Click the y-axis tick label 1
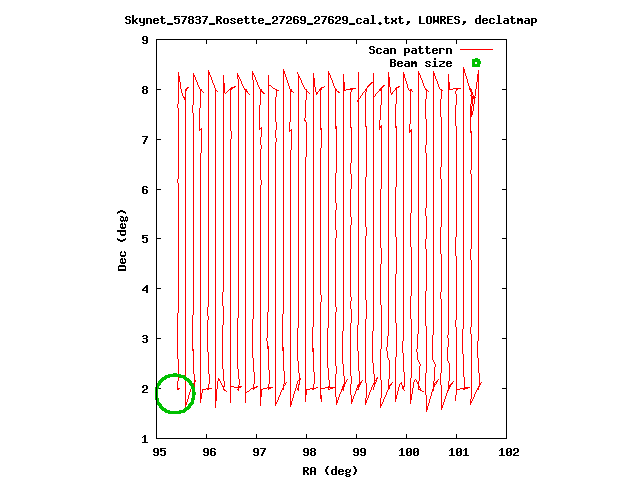Screen dimensions: 640x480 pos(145,439)
